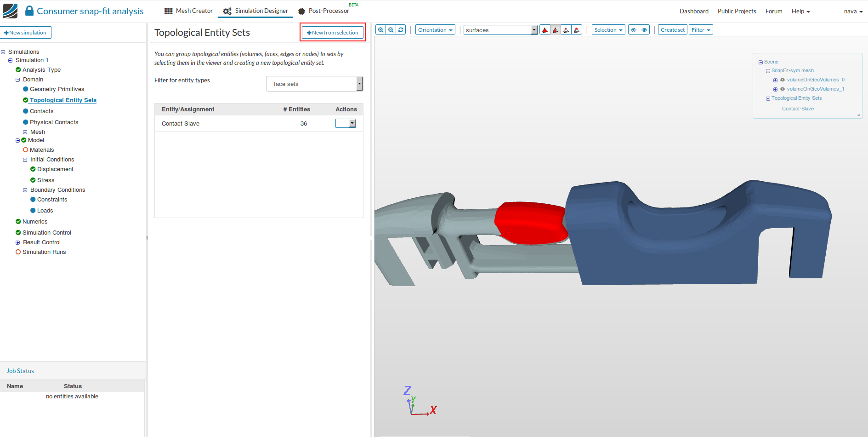Click the SimScale logo icon

[x=10, y=11]
